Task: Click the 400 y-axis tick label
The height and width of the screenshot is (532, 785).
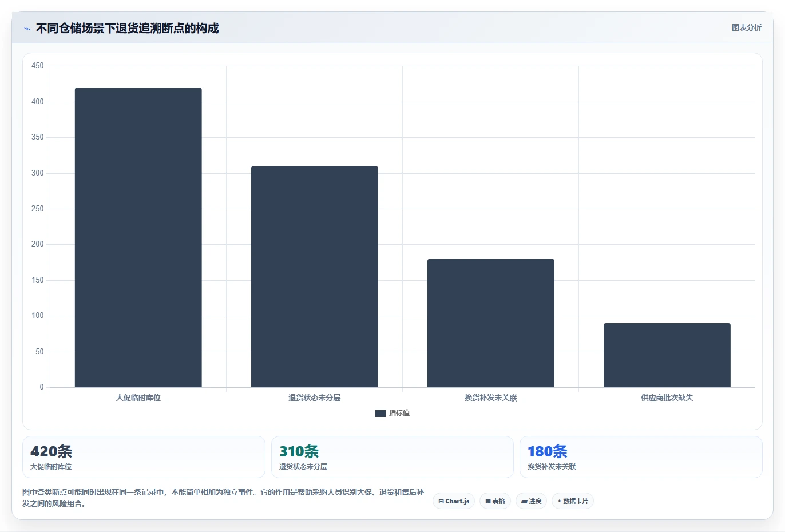Action: pos(38,102)
